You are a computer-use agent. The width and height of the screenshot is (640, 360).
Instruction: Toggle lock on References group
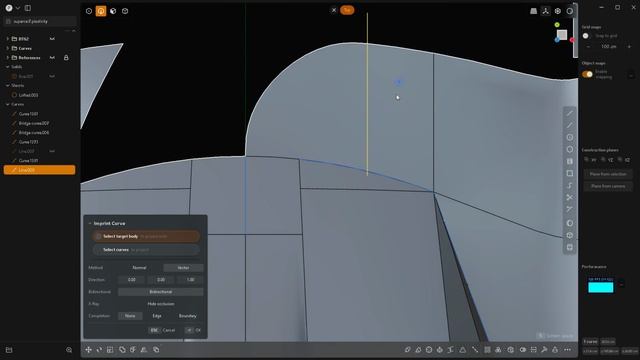click(66, 58)
